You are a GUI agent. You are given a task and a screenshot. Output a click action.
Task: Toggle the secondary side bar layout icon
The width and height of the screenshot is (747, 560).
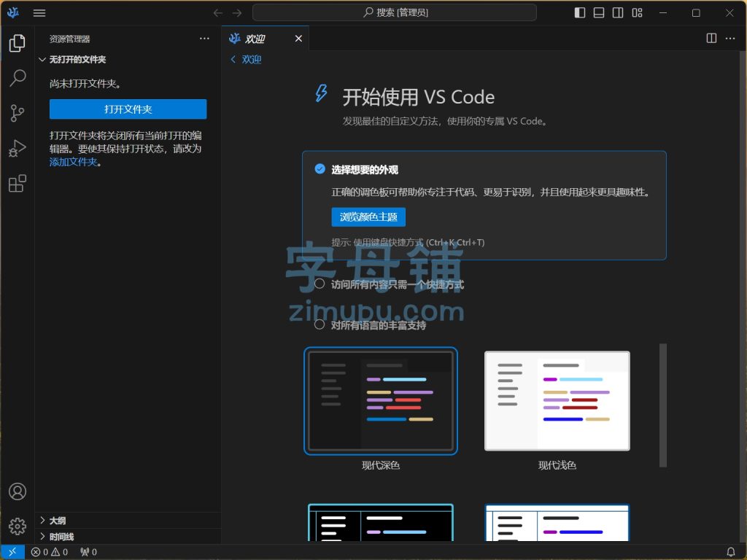[618, 13]
